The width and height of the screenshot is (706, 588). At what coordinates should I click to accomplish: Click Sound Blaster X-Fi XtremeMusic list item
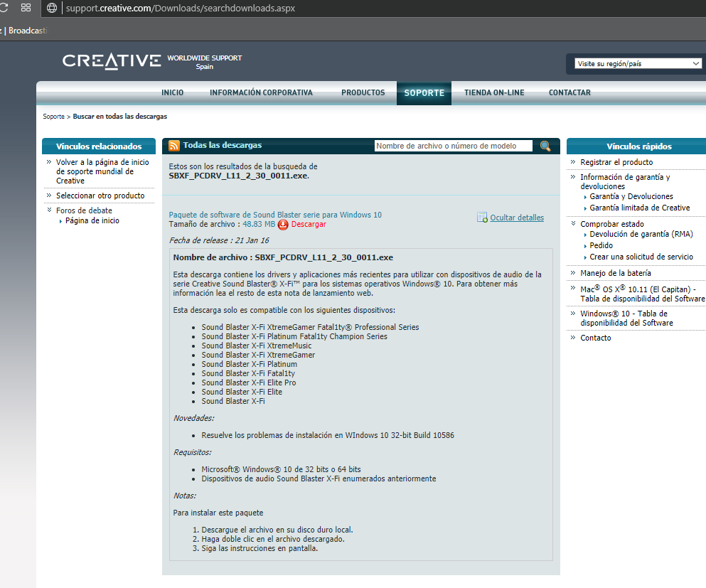tap(257, 346)
